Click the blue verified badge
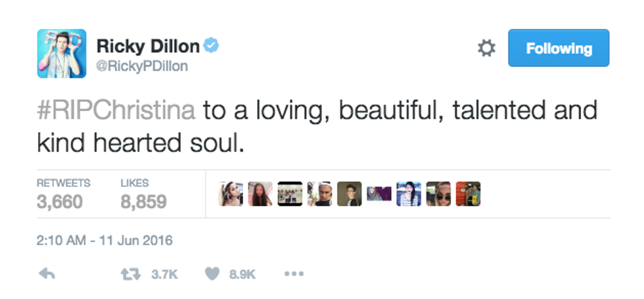Image resolution: width=644 pixels, height=299 pixels. click(x=210, y=45)
